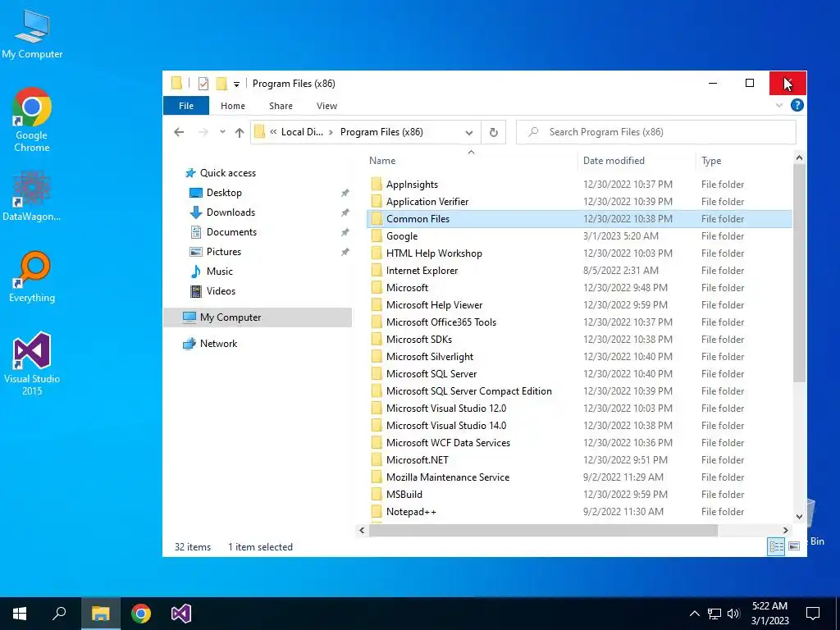This screenshot has height=630, width=840.
Task: Open the volume speaker tray icon
Action: tap(733, 614)
